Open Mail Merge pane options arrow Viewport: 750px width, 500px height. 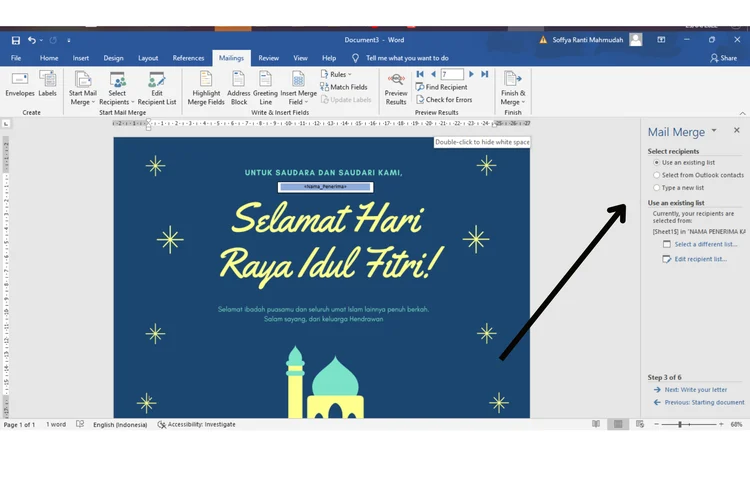pos(714,130)
